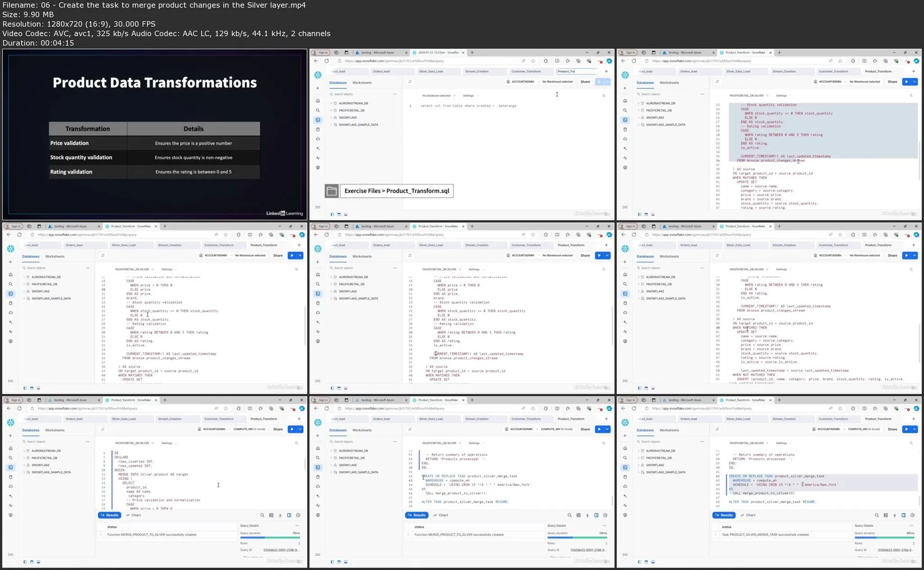Open 'No Database selected' dropdown in Exercise Files frame
The height and width of the screenshot is (570, 924).
tap(439, 96)
